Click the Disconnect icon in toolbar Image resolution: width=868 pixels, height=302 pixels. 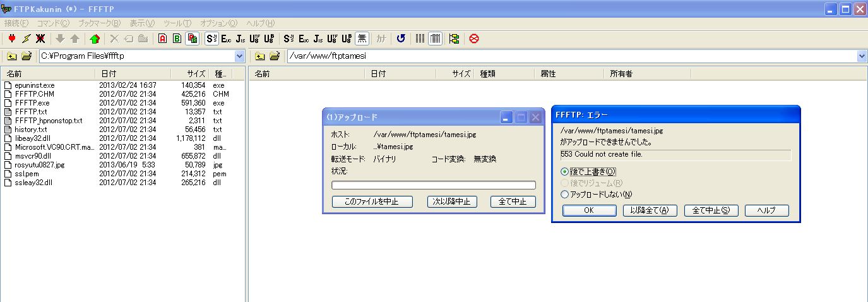click(x=40, y=39)
